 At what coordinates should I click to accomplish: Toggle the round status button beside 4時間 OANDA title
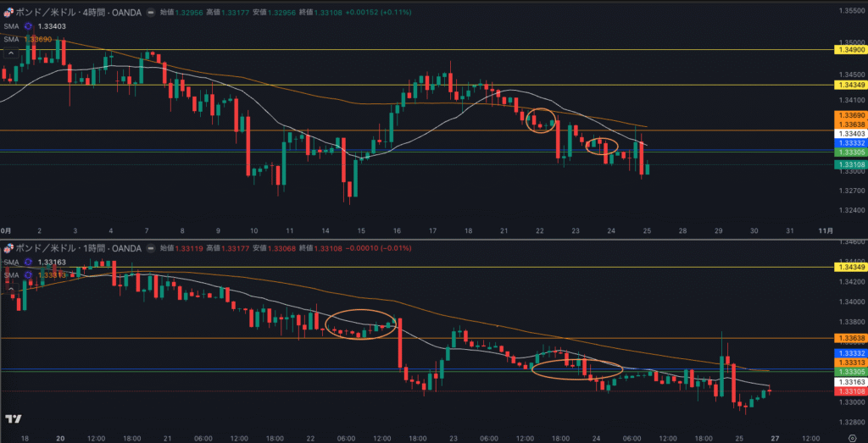pyautogui.click(x=151, y=13)
